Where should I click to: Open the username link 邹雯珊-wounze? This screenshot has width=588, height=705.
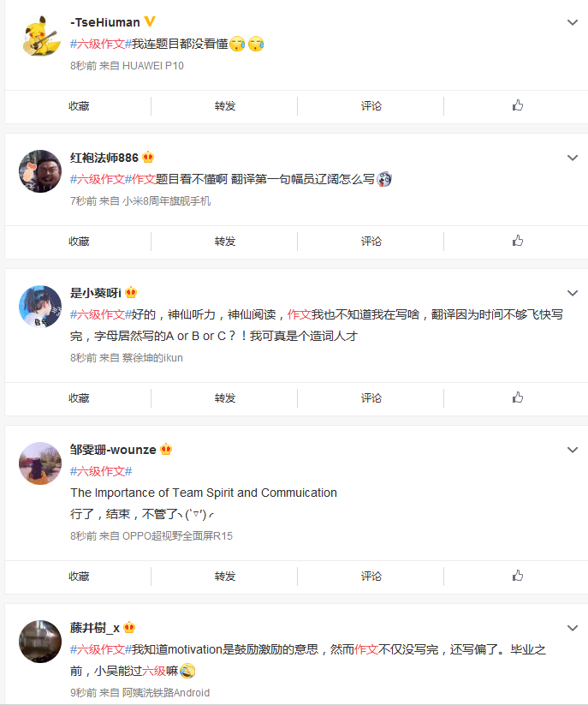113,450
